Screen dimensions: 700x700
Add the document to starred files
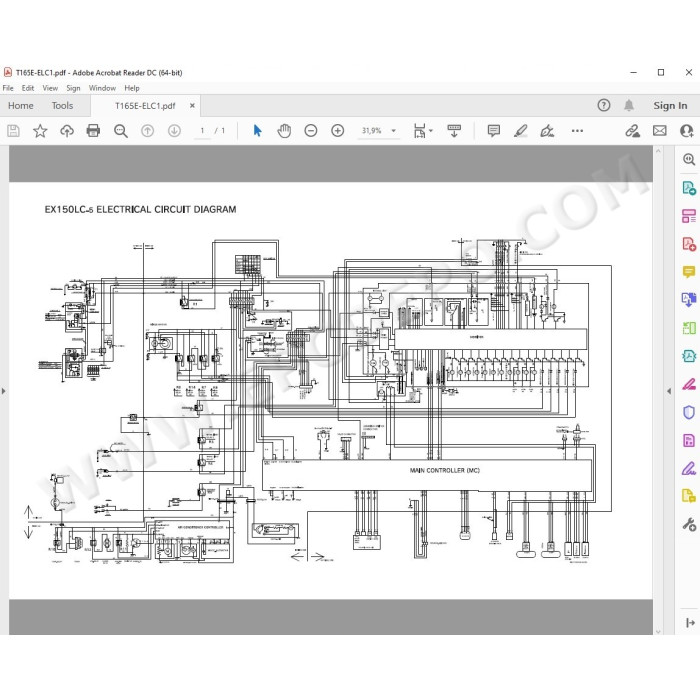(40, 131)
